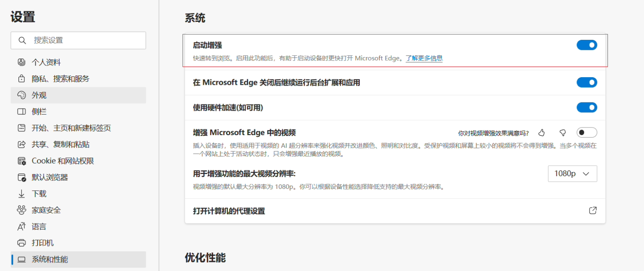The height and width of the screenshot is (271, 644).
Task: Give thumbs down on video enhancement feedback
Action: [x=562, y=132]
